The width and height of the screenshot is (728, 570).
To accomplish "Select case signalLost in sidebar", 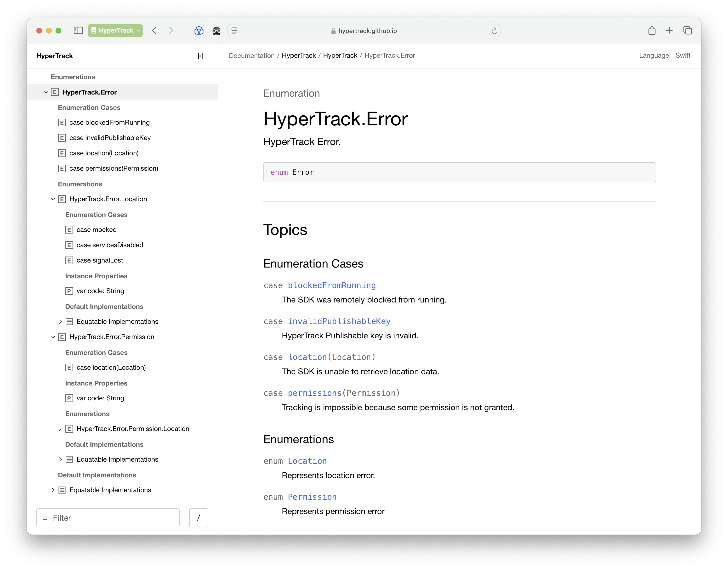I will pyautogui.click(x=100, y=260).
